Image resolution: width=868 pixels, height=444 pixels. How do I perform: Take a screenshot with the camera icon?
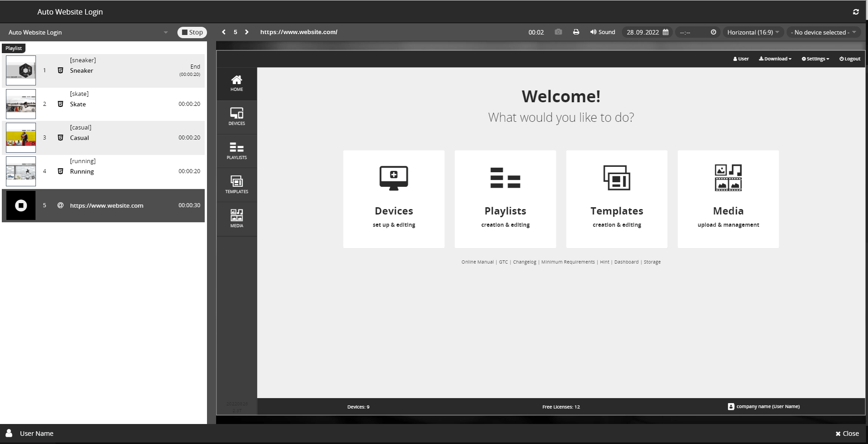tap(558, 32)
